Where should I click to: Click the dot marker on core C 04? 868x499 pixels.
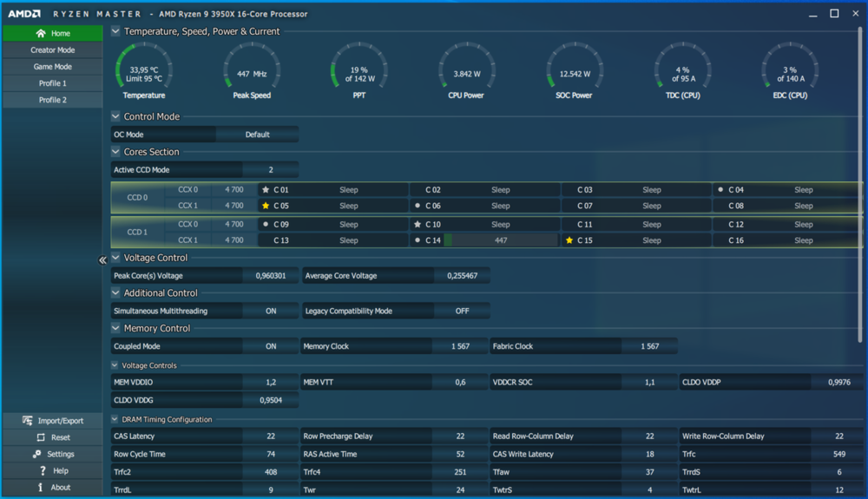(720, 190)
